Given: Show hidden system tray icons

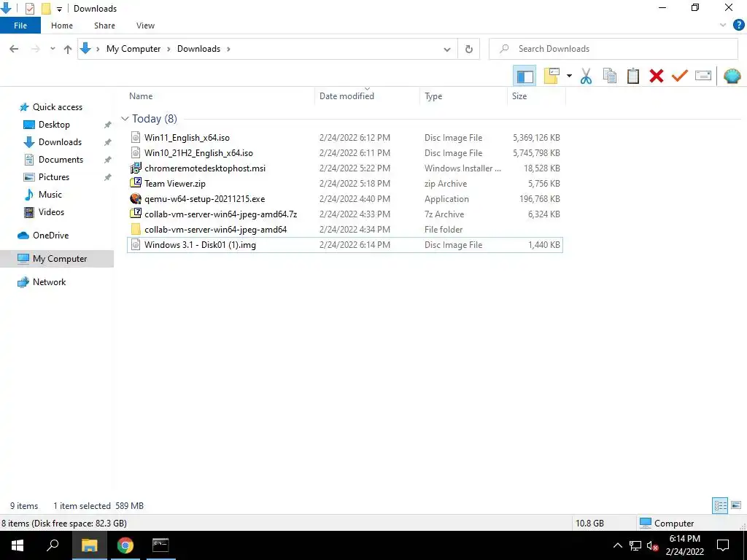Looking at the screenshot, I should (x=617, y=545).
